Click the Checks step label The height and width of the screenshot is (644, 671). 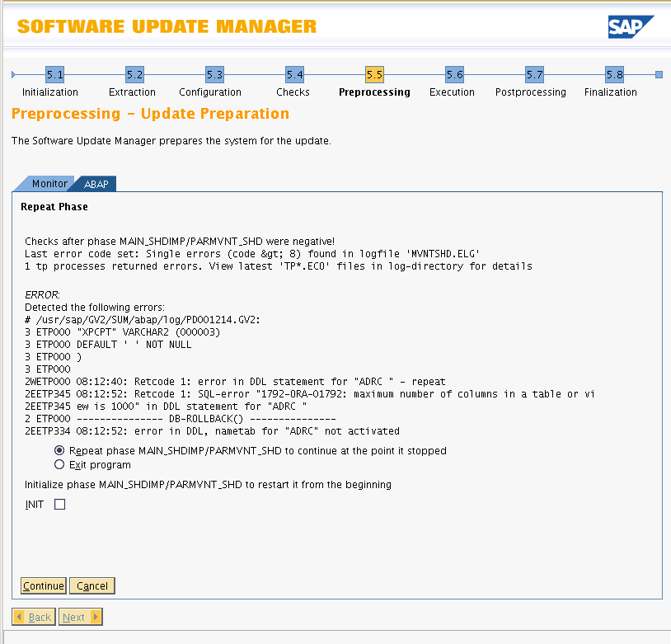pyautogui.click(x=293, y=92)
